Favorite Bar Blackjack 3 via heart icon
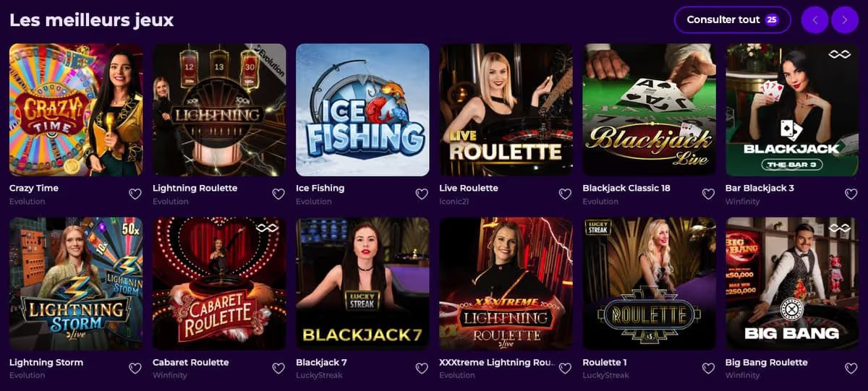The height and width of the screenshot is (391, 868). tap(851, 194)
